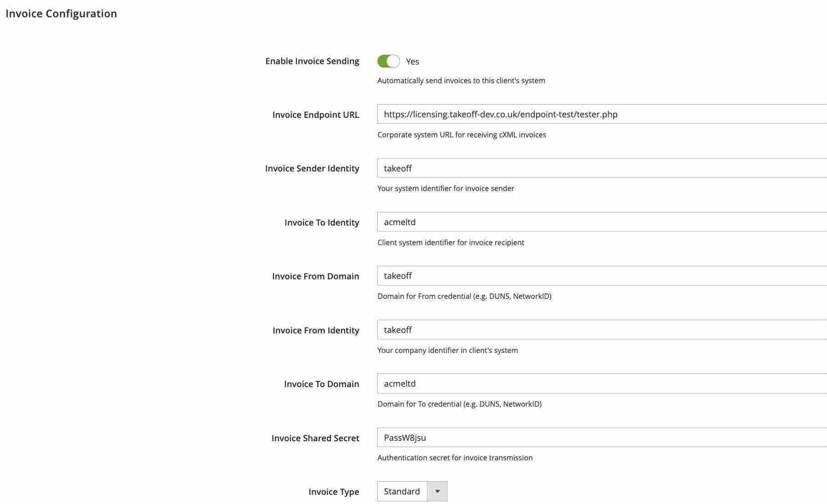Toggle the Enable Invoice Sending switch
827x504 pixels.
pyautogui.click(x=388, y=61)
